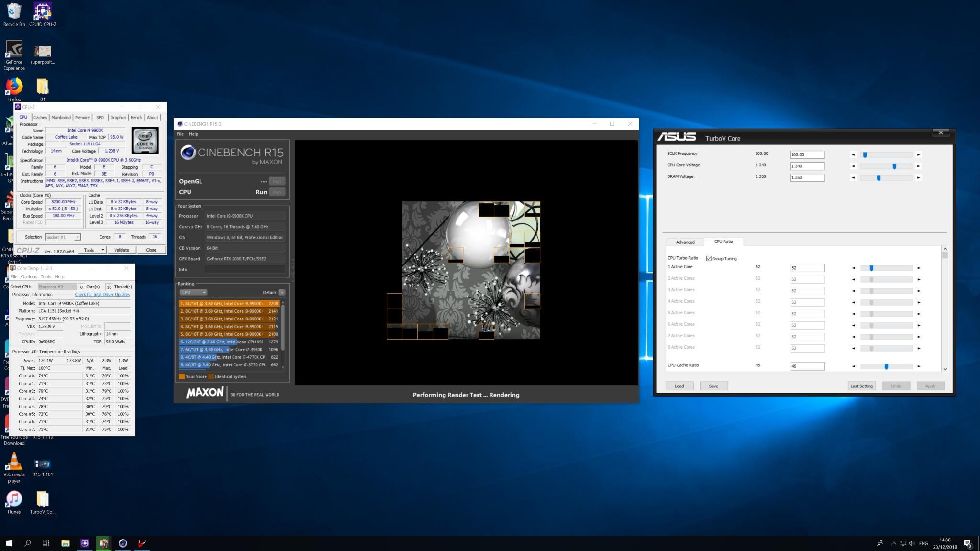Open the Cinebench File menu
980x551 pixels.
[180, 134]
